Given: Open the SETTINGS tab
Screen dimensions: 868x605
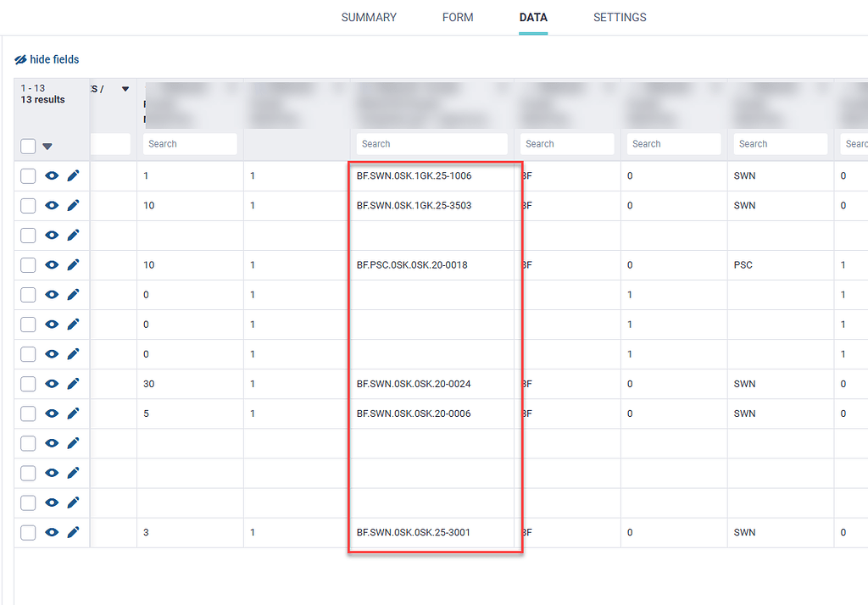Looking at the screenshot, I should click(x=620, y=17).
